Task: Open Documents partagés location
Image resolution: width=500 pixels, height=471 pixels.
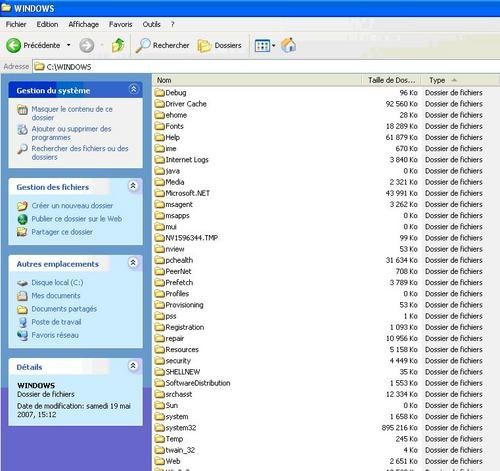Action: [x=64, y=309]
